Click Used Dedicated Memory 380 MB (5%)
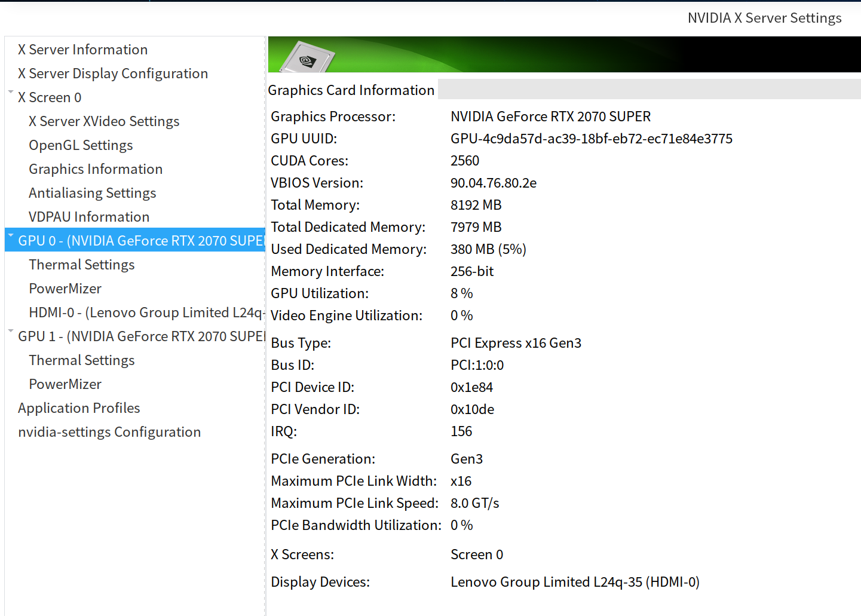Screen dimensions: 861x616 click(488, 249)
